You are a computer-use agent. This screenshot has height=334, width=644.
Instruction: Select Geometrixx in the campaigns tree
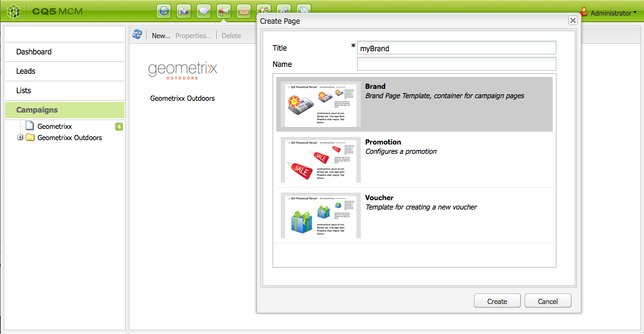[x=54, y=126]
